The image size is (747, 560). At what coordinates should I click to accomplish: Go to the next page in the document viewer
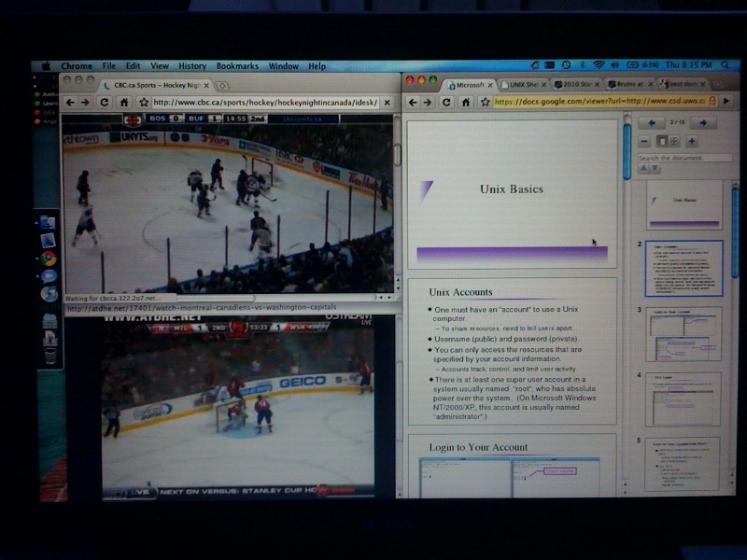[703, 123]
